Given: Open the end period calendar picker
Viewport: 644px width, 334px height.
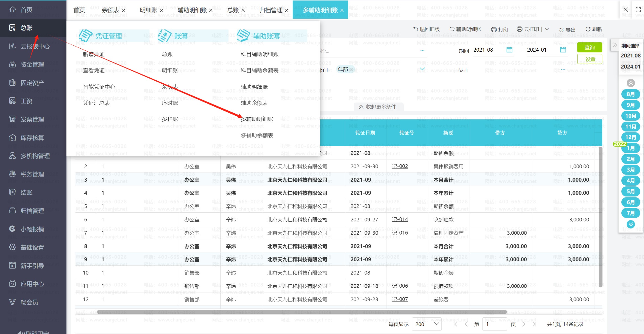Looking at the screenshot, I should [x=563, y=50].
